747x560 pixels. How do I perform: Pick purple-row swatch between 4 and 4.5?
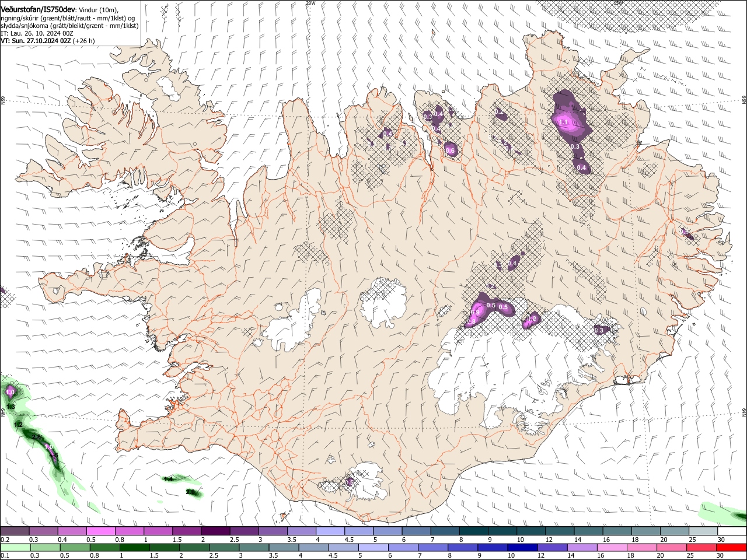(330, 531)
